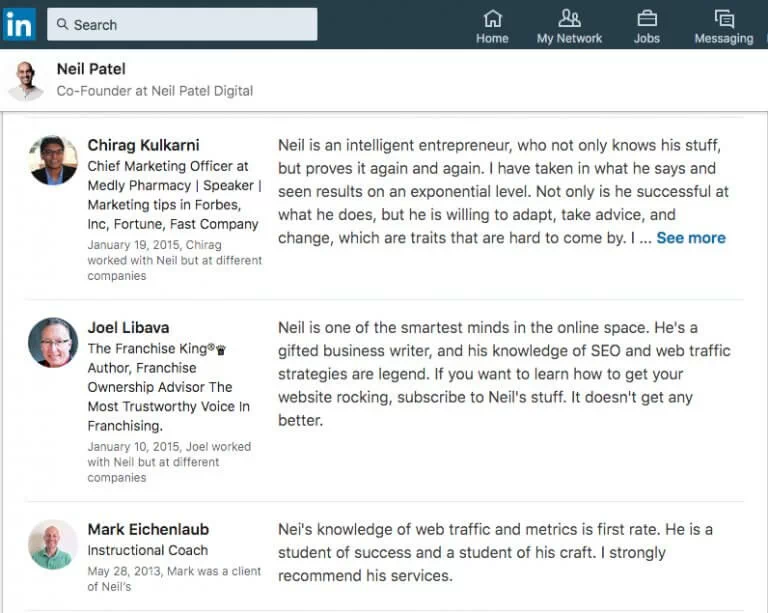Select the Jobs navigation label

647,39
